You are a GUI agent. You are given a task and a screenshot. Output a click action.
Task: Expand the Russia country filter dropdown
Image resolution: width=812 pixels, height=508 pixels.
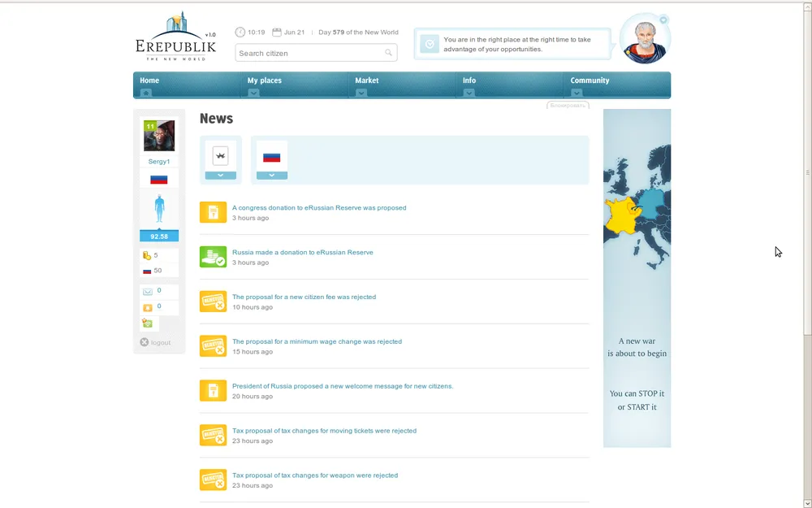click(271, 175)
